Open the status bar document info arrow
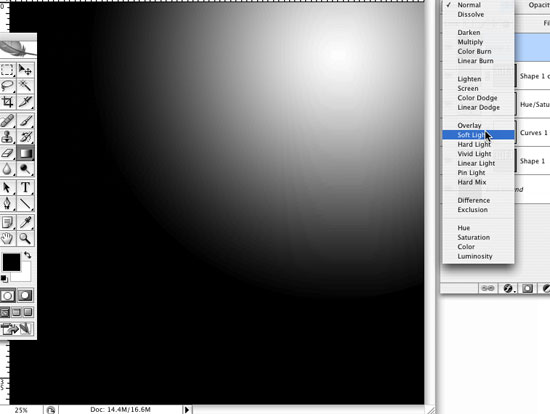Screen dimensions: 550x414 coord(187,409)
